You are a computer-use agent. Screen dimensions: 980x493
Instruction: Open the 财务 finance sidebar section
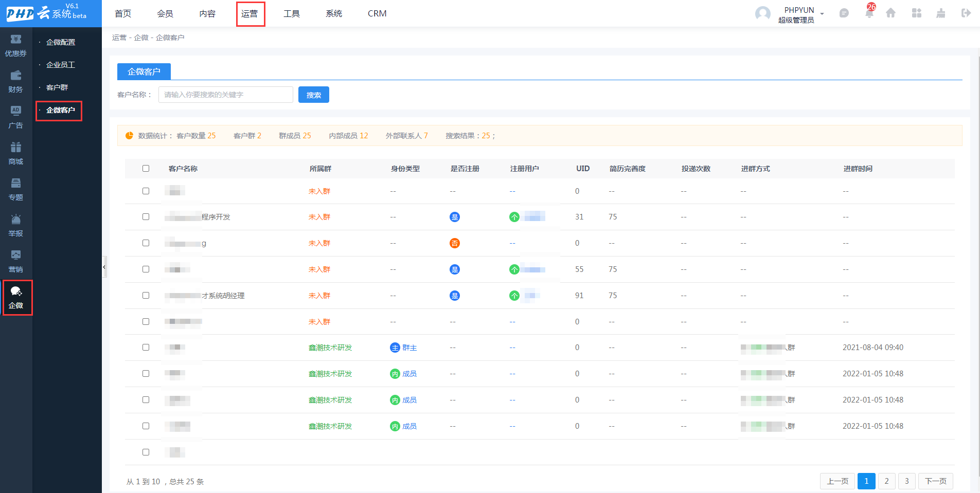(x=16, y=82)
